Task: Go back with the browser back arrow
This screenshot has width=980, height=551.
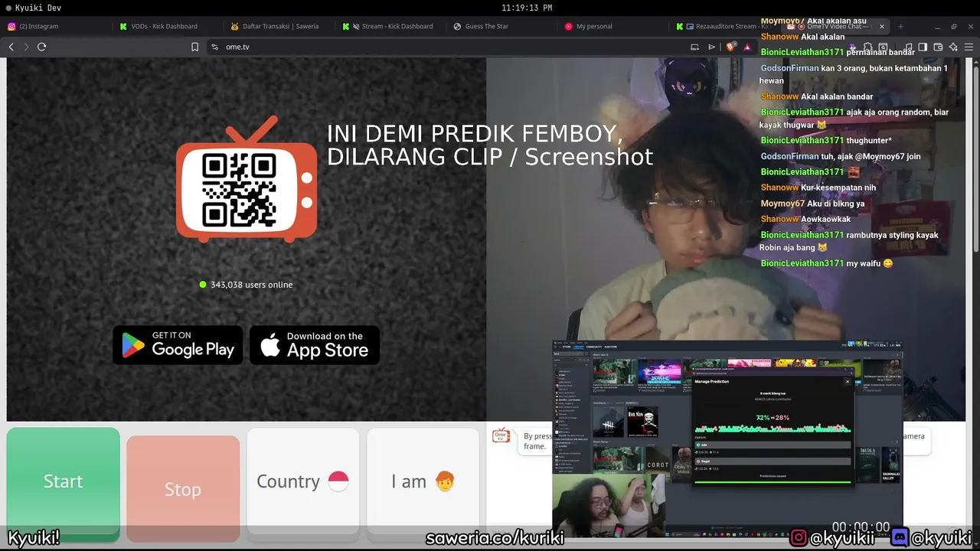Action: [11, 47]
